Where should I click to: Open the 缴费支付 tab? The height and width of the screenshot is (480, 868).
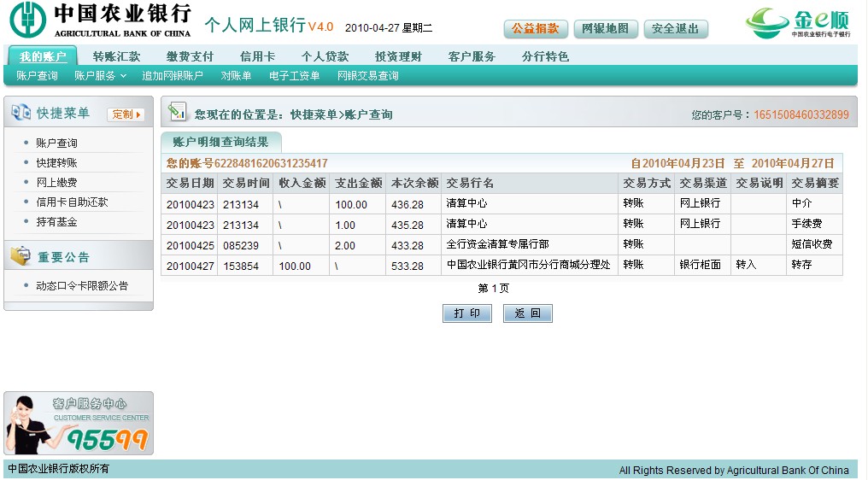coord(190,56)
